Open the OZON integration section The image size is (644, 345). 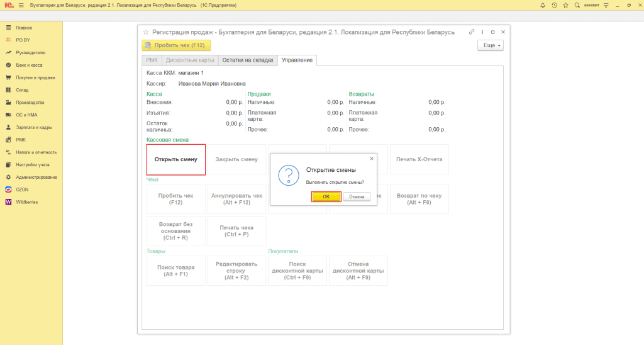[x=22, y=189]
